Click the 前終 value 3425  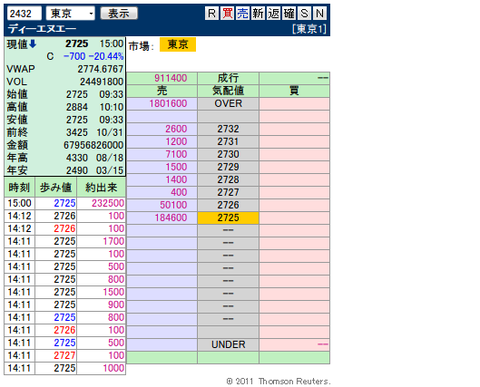point(77,132)
